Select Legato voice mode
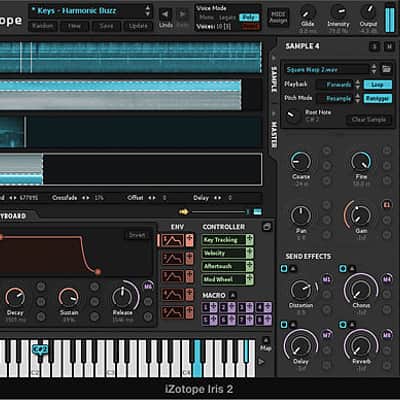The width and height of the screenshot is (400, 400). click(227, 17)
